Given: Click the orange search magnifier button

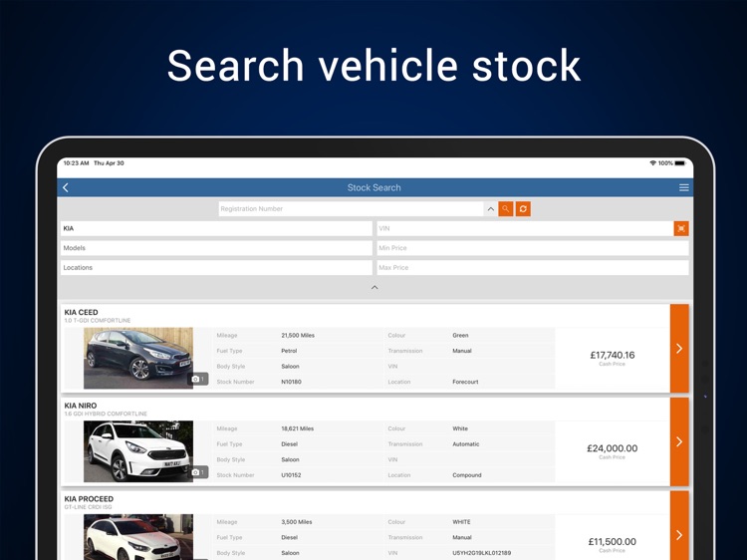Looking at the screenshot, I should pyautogui.click(x=505, y=208).
